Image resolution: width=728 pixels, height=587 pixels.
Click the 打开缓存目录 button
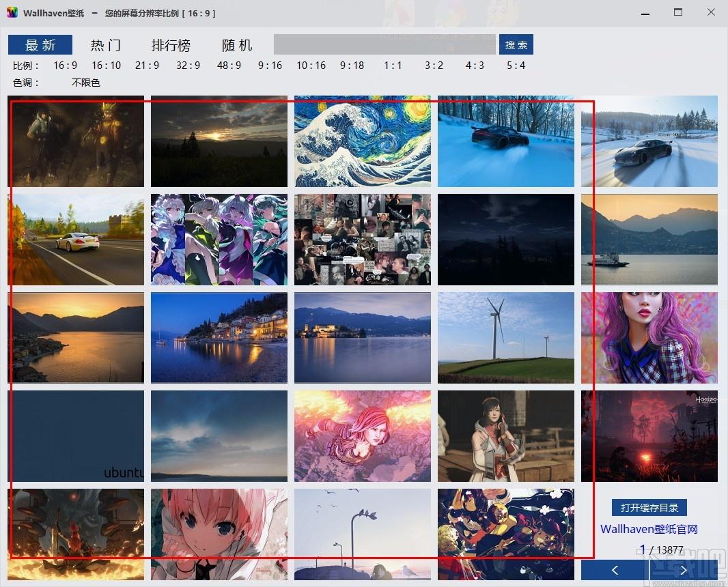[x=649, y=508]
